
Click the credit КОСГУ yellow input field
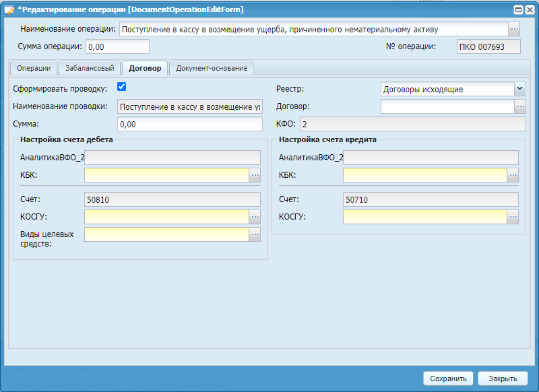(x=424, y=217)
